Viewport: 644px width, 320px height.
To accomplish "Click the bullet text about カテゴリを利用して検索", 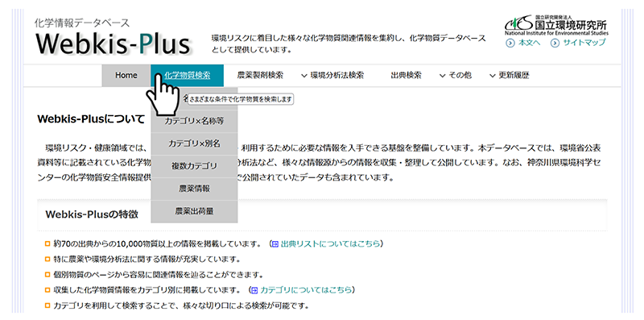I will pos(181,306).
